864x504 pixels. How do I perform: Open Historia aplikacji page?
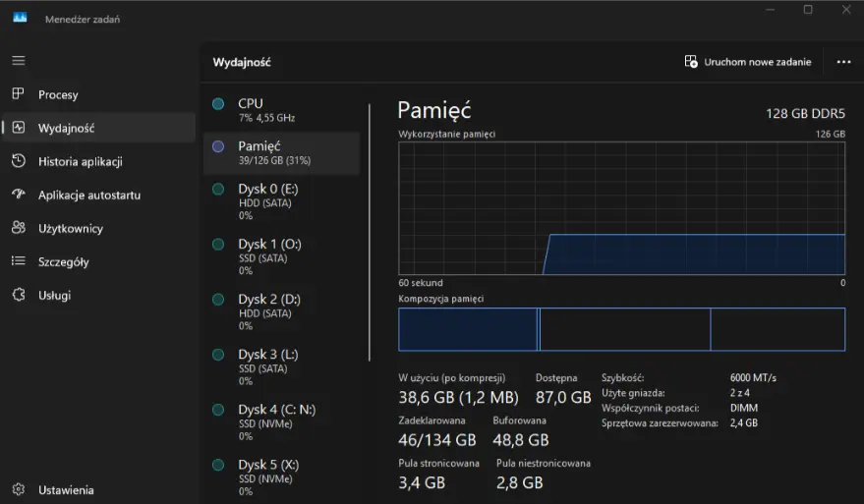click(x=99, y=161)
